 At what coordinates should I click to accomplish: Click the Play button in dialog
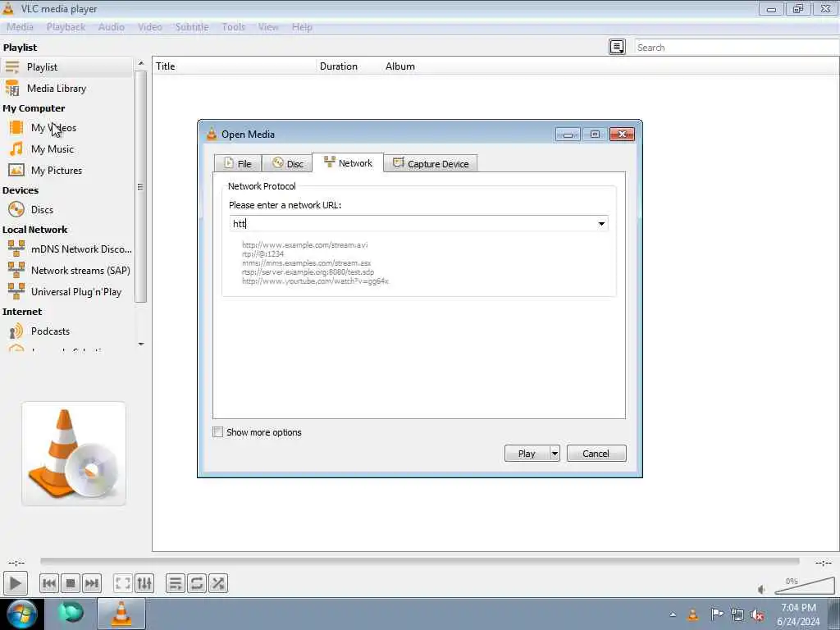[527, 453]
